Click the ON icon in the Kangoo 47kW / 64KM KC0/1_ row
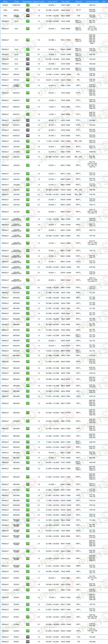The width and height of the screenshot is (108, 644). coord(28,135)
